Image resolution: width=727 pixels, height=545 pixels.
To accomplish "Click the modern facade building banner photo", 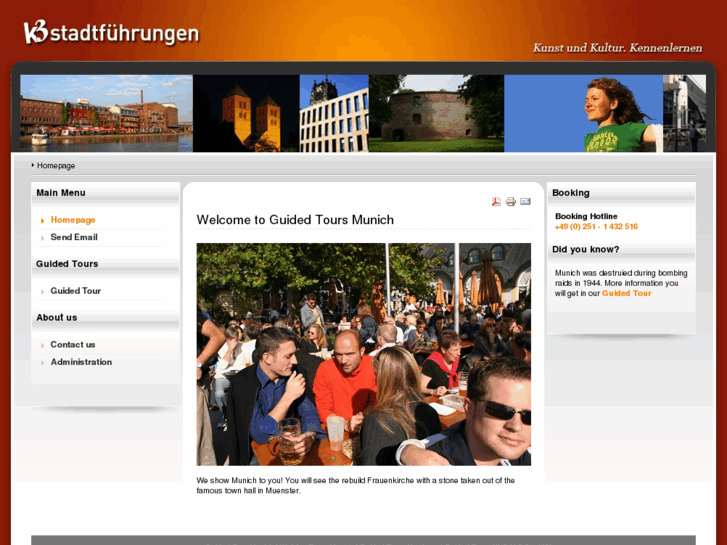I will [334, 113].
